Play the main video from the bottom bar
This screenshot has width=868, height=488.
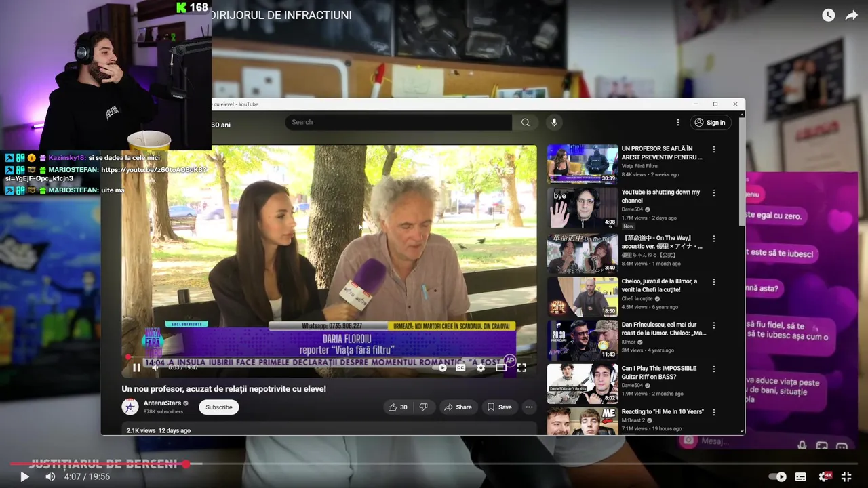click(24, 476)
